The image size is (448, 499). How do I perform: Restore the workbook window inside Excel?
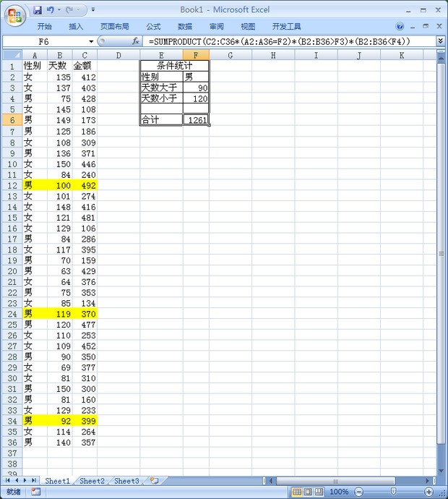tap(426, 26)
